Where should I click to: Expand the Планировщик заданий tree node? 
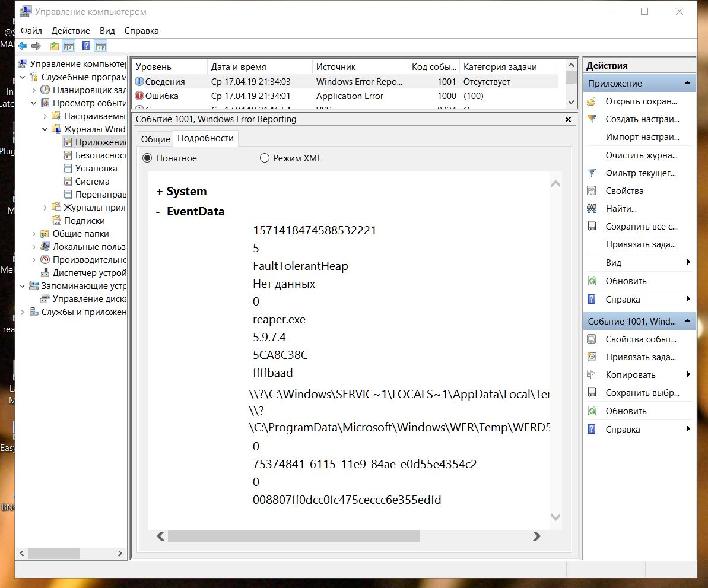point(34,90)
